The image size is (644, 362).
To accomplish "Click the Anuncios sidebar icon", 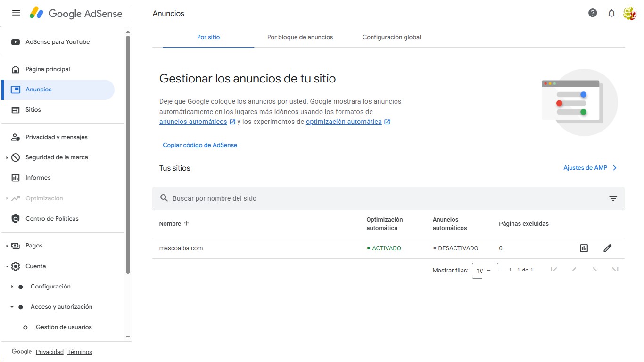I will [16, 90].
